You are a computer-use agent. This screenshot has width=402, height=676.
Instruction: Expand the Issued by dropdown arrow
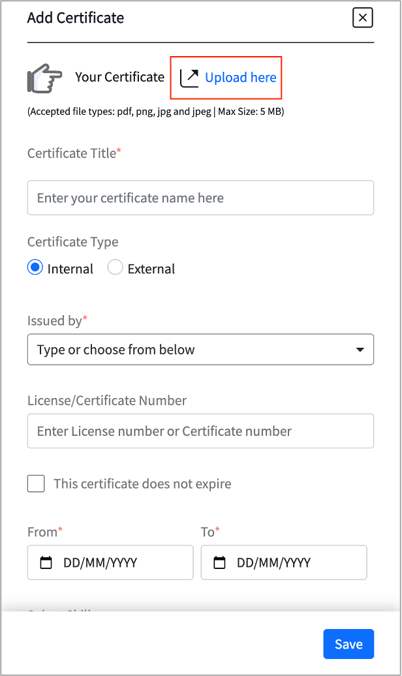(x=360, y=350)
